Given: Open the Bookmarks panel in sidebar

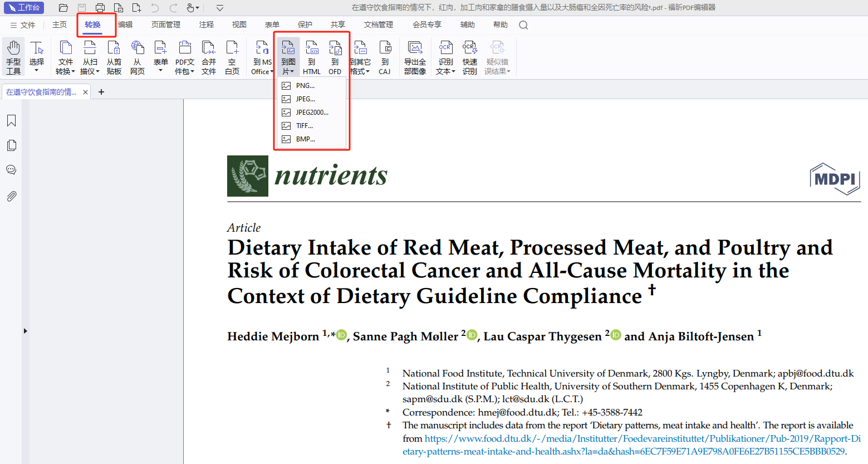Looking at the screenshot, I should pyautogui.click(x=11, y=121).
